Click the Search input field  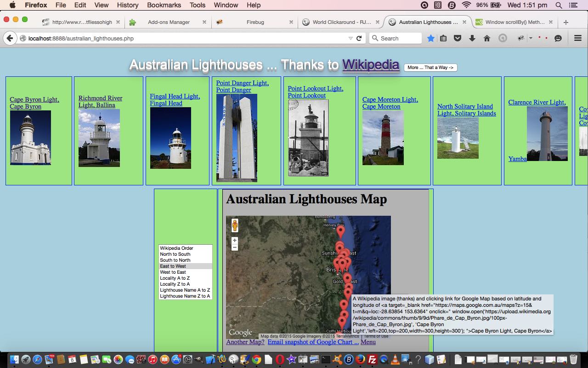pyautogui.click(x=396, y=38)
